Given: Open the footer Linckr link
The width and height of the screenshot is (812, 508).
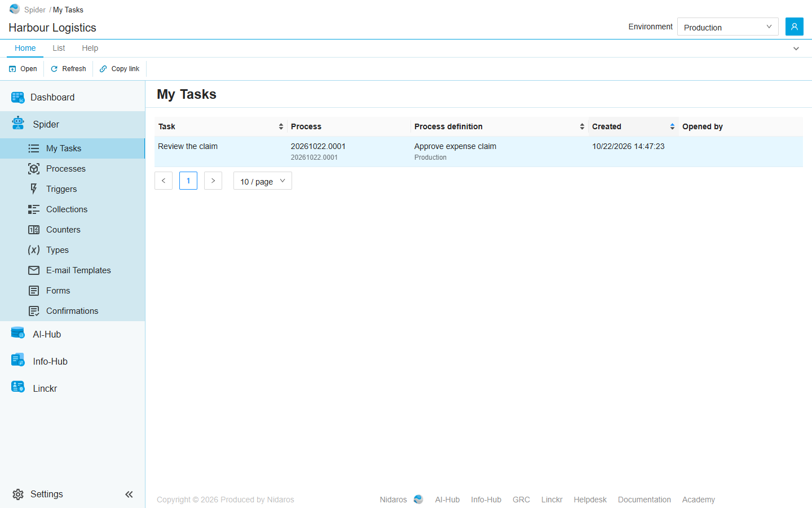Looking at the screenshot, I should coord(552,500).
